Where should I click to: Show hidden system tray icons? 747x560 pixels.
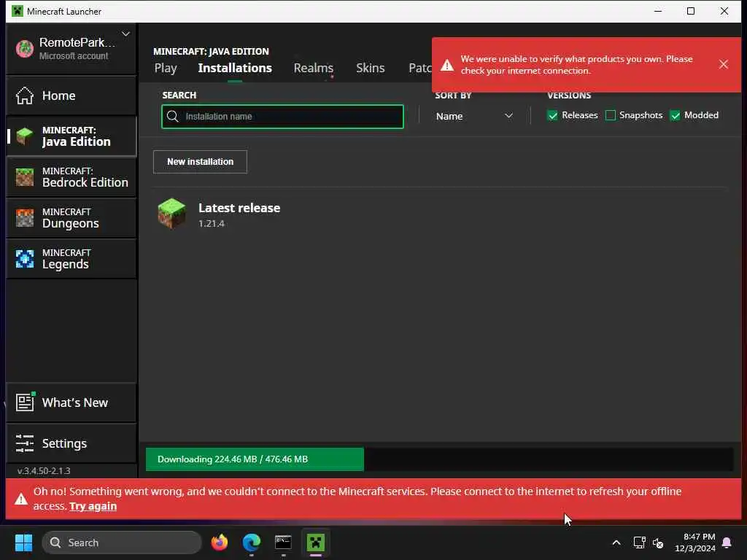pos(616,542)
